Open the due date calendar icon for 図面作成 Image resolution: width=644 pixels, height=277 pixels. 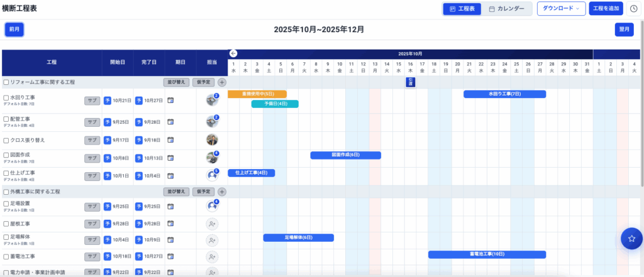(170, 158)
